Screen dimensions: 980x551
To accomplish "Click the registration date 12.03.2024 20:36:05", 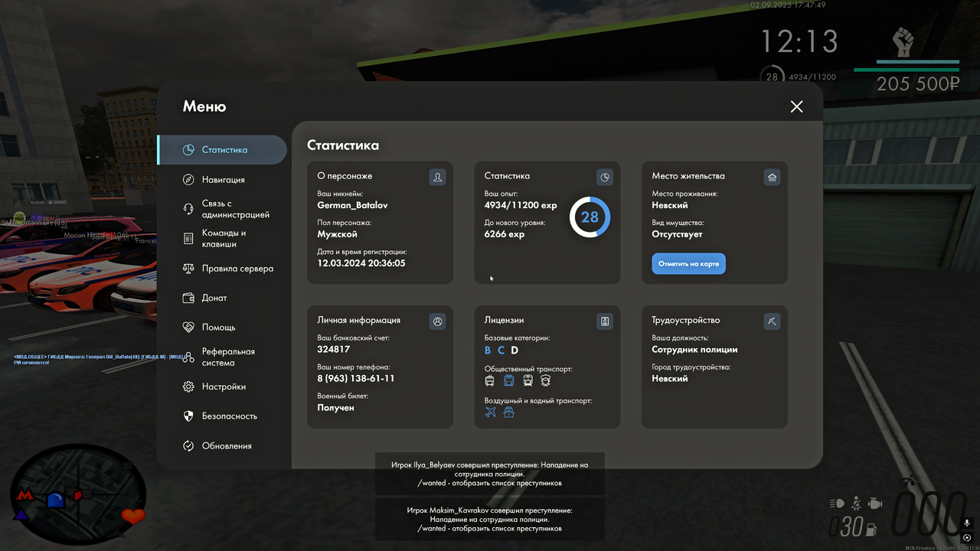I will (361, 263).
